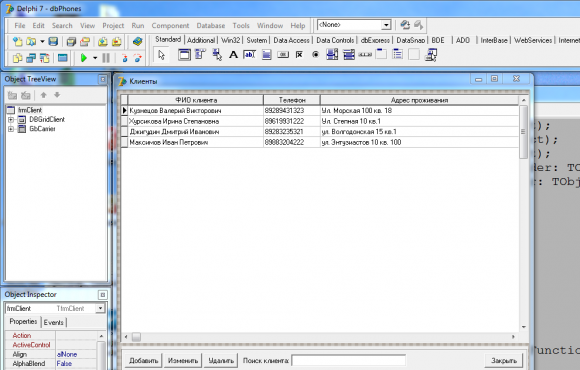Click the Добавить button
This screenshot has width=580, height=370.
(143, 360)
